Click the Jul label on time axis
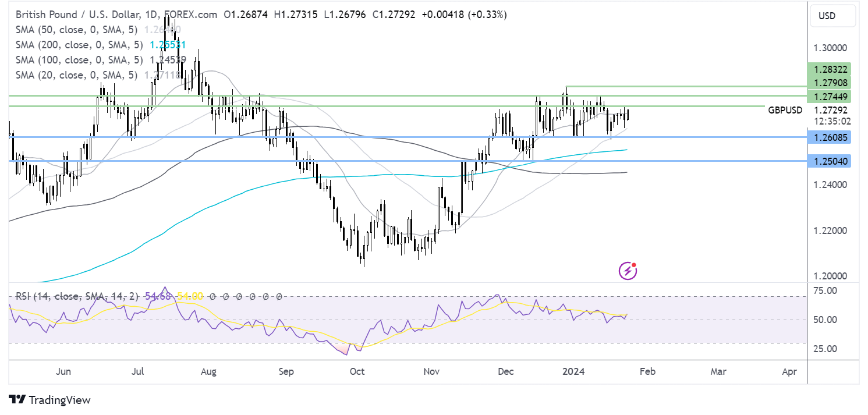 pyautogui.click(x=138, y=372)
